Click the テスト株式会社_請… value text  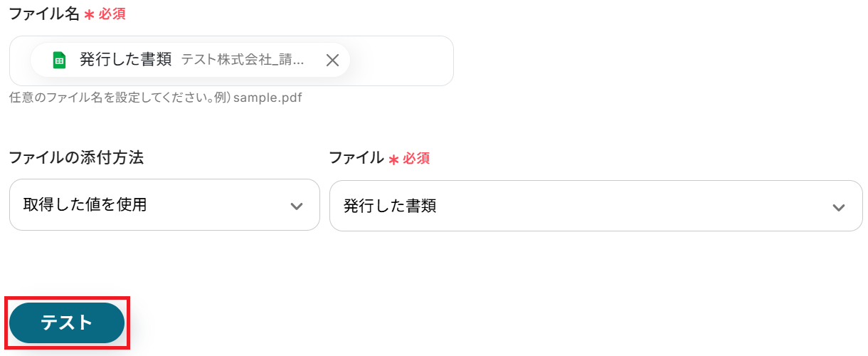click(x=243, y=60)
